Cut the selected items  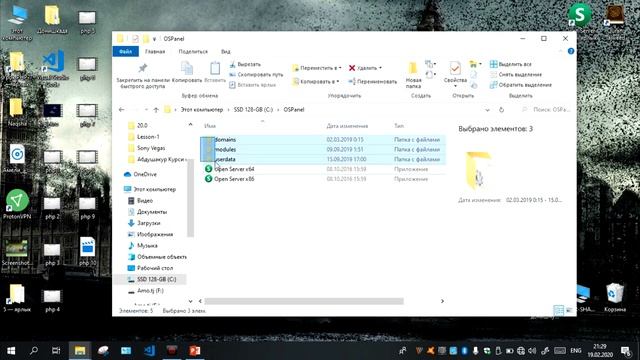pos(244,64)
